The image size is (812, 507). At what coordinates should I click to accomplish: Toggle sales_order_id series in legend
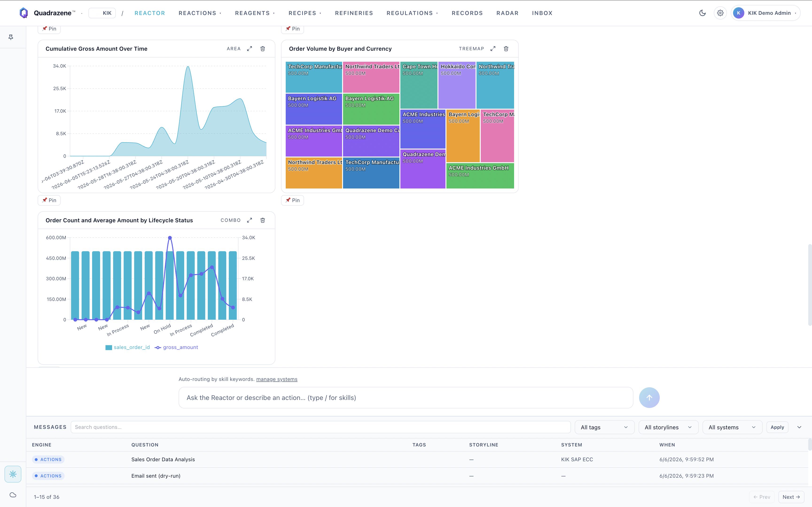128,347
